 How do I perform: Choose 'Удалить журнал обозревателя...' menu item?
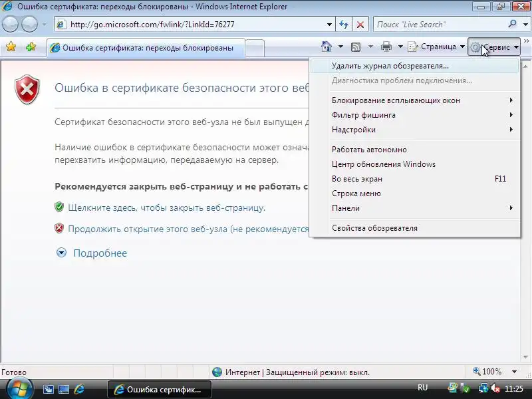tap(414, 66)
